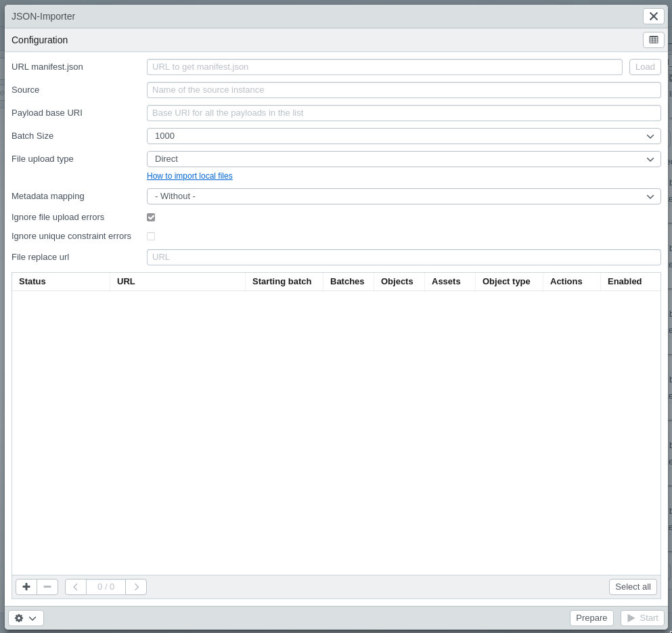The width and height of the screenshot is (672, 633).
Task: Click the Assets column header
Action: point(450,282)
